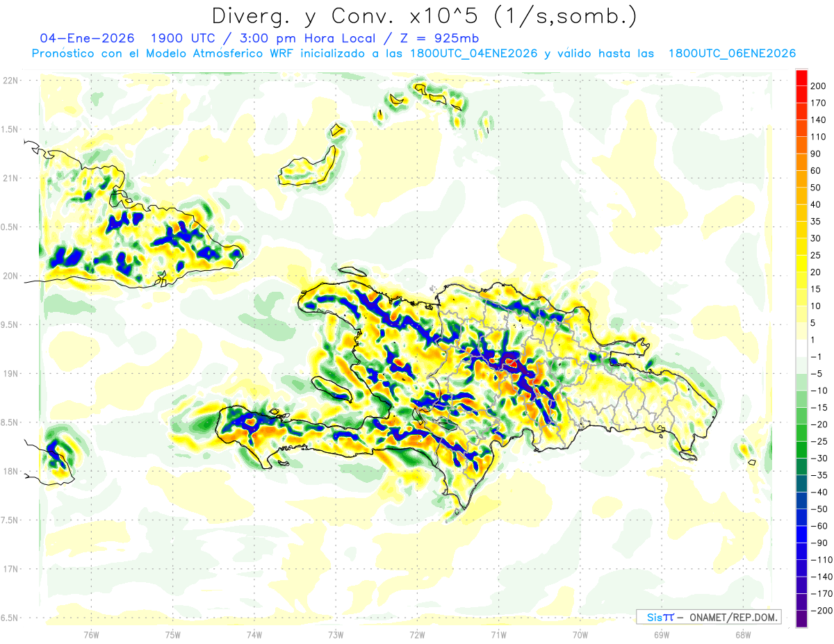Click the '9.5N' latitude label
The height and width of the screenshot is (644, 834).
pos(10,324)
